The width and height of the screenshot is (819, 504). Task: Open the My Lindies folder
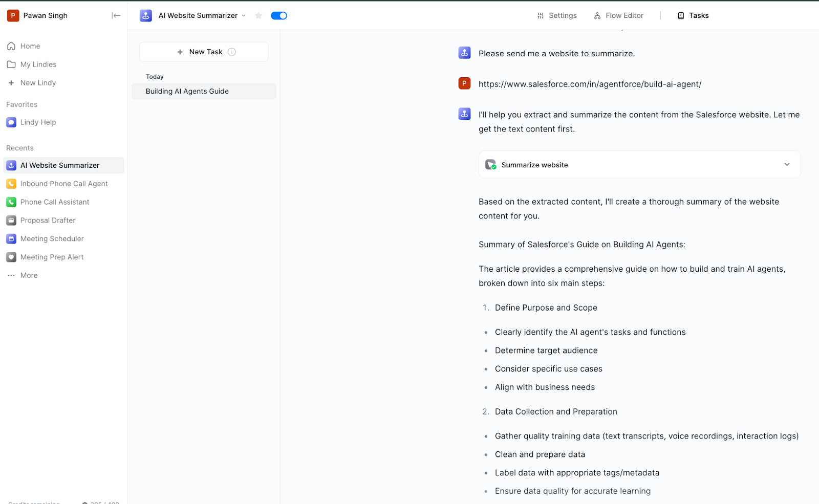pyautogui.click(x=38, y=64)
